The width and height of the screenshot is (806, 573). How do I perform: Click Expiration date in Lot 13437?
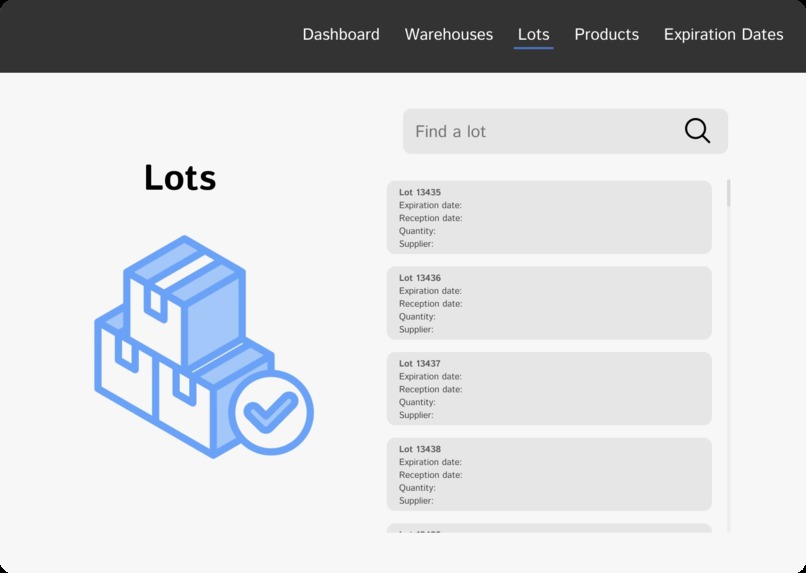[x=430, y=377]
